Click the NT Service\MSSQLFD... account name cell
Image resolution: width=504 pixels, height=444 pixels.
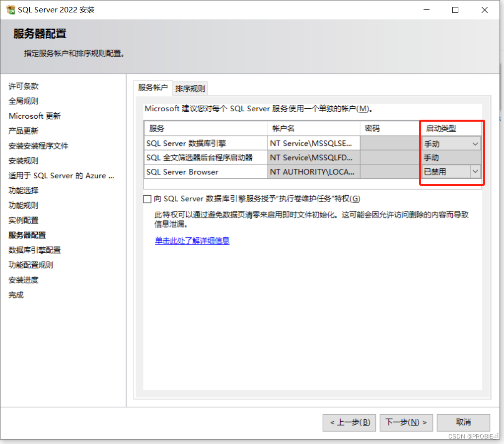pyautogui.click(x=314, y=157)
